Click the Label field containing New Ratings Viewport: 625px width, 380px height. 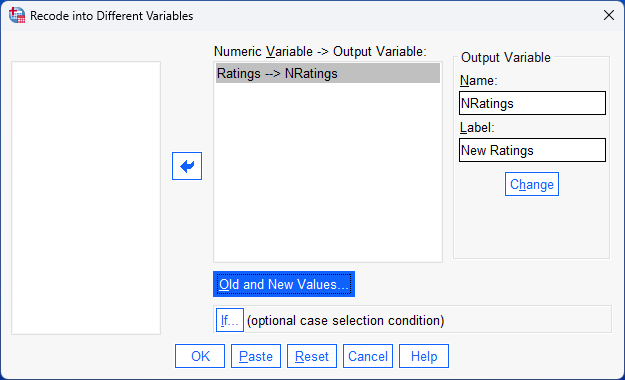533,150
